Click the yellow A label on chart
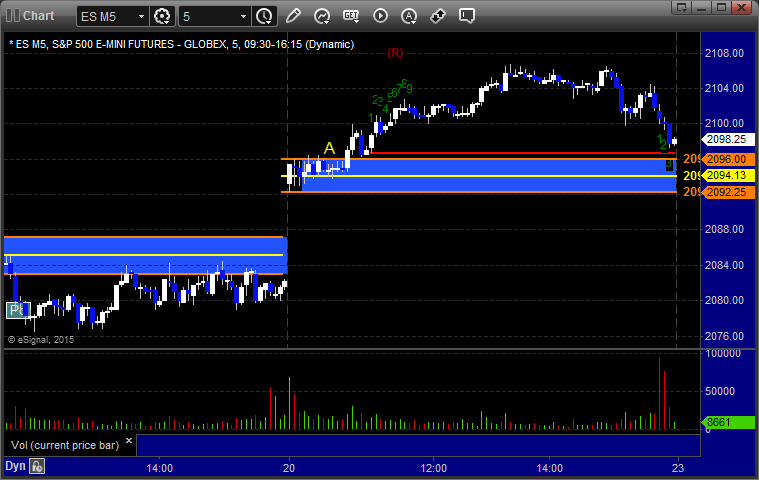The height and width of the screenshot is (480, 759). point(329,148)
